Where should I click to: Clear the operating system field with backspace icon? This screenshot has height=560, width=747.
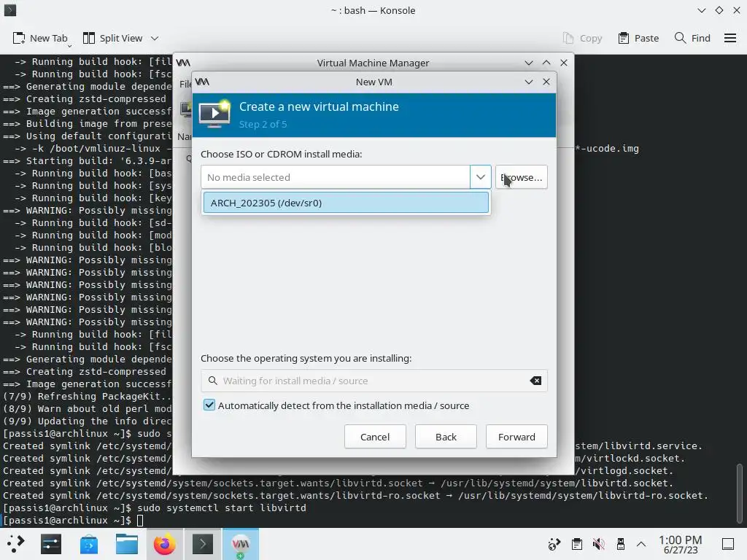tap(535, 381)
